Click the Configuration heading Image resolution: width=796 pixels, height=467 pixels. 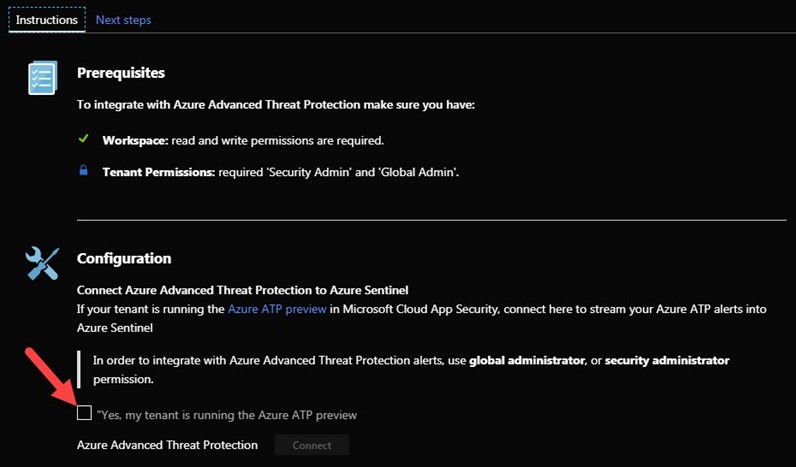pos(124,258)
